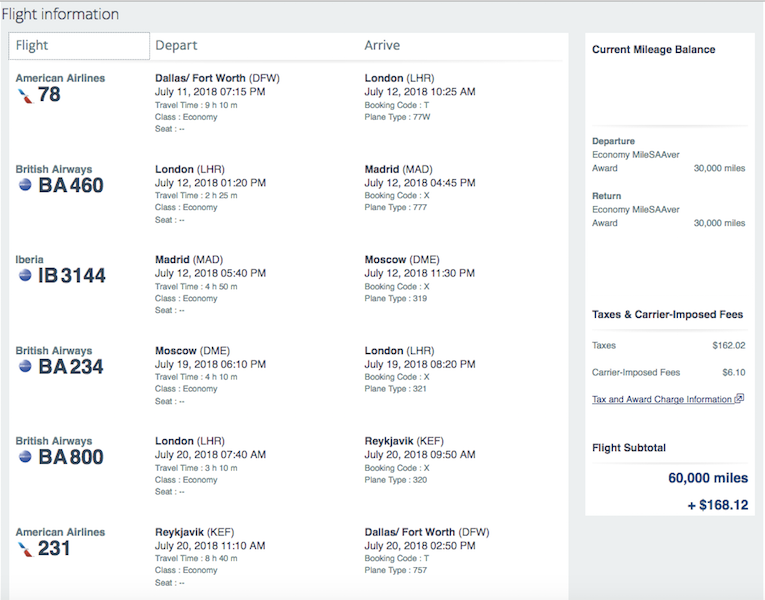Select the Arrive column header
The image size is (765, 600).
coord(382,46)
